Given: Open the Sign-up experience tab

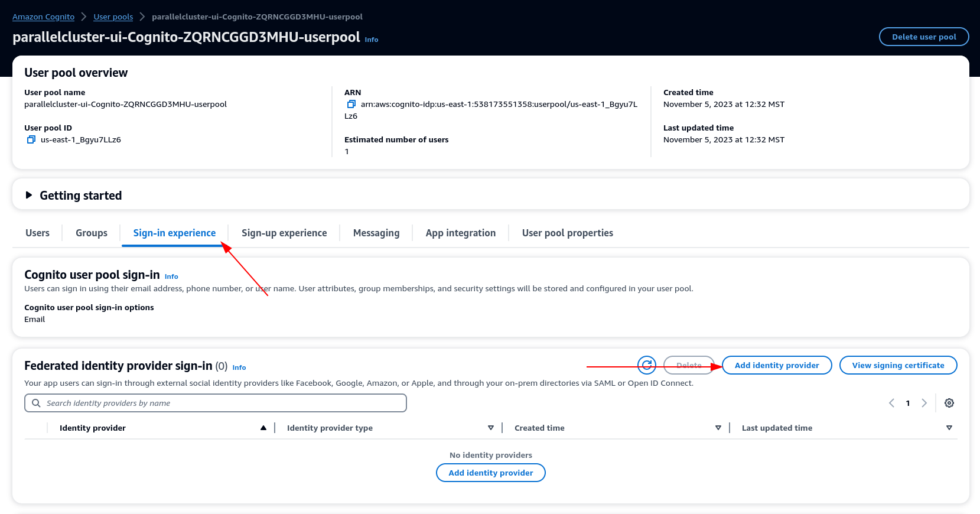Looking at the screenshot, I should click(x=284, y=233).
